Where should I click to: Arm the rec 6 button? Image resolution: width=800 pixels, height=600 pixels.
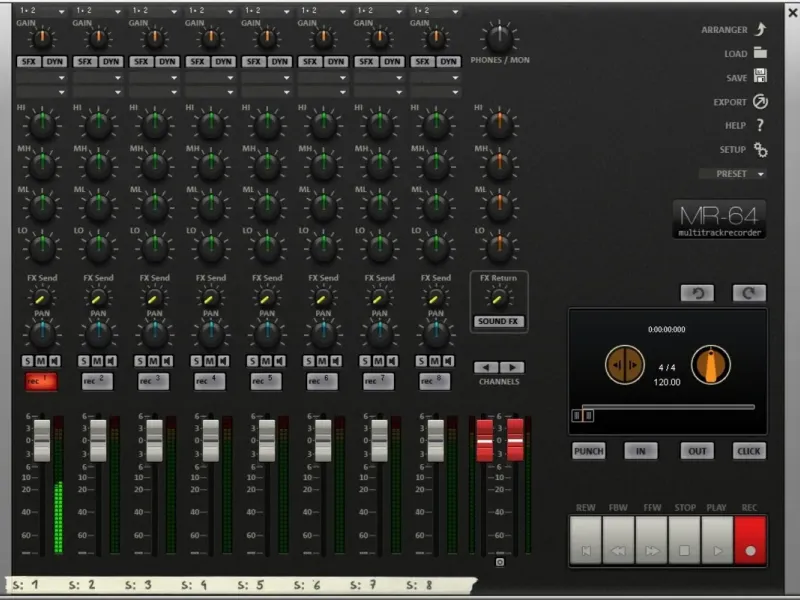[322, 381]
